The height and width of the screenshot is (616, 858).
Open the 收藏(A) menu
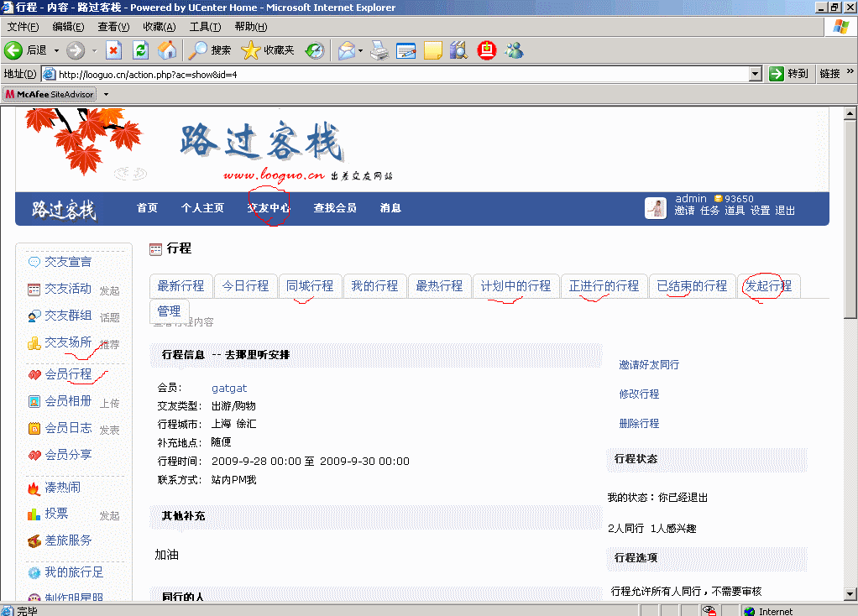[160, 27]
